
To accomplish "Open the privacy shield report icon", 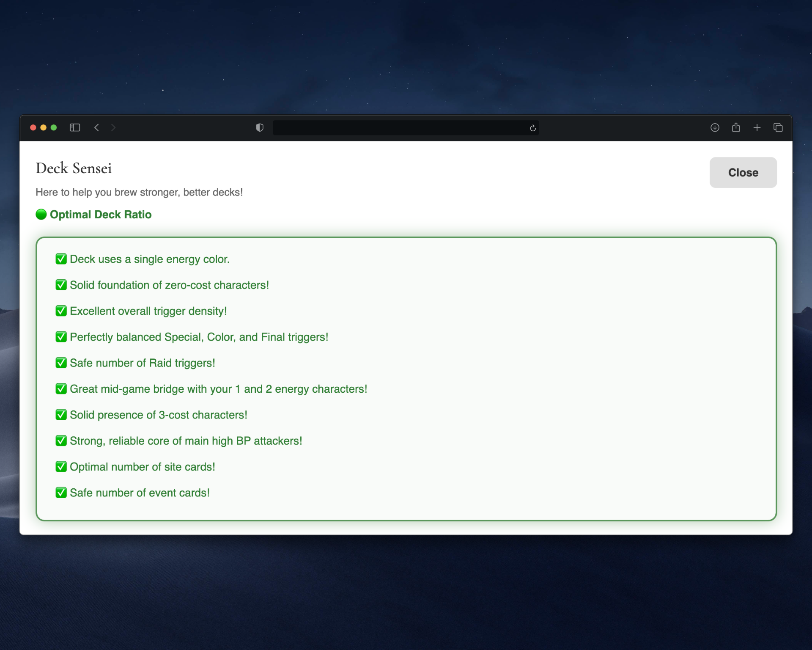I will (x=260, y=127).
